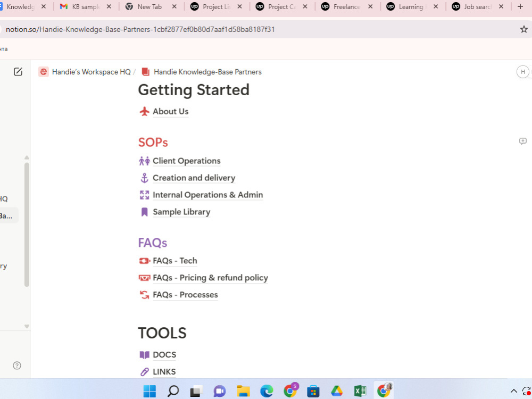This screenshot has width=532, height=399.
Task: Click the Client Operations people icon
Action: [x=144, y=161]
